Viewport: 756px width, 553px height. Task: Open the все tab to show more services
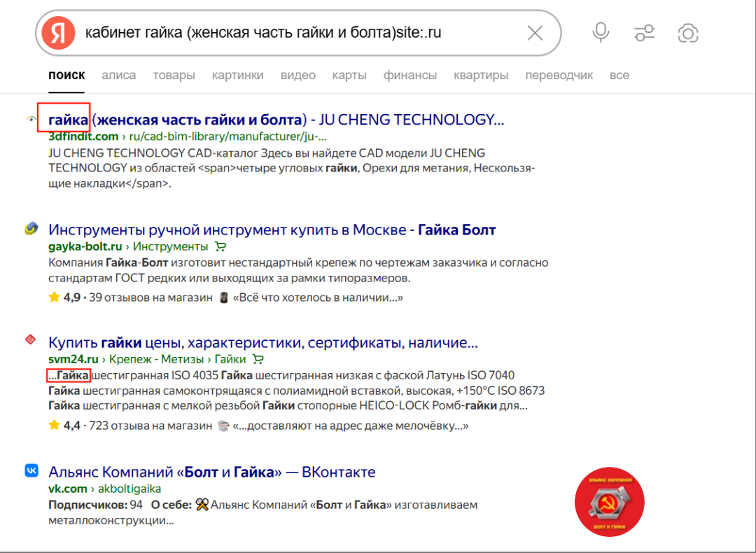pyautogui.click(x=619, y=75)
